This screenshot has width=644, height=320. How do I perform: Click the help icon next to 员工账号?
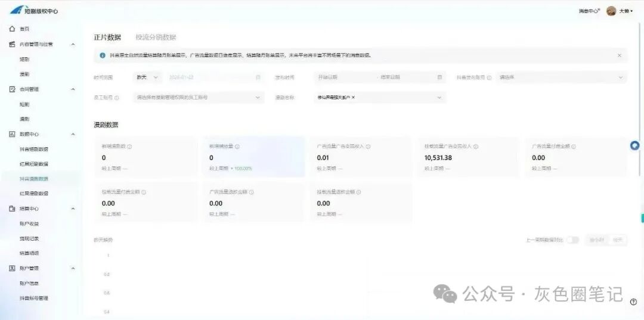(x=117, y=98)
